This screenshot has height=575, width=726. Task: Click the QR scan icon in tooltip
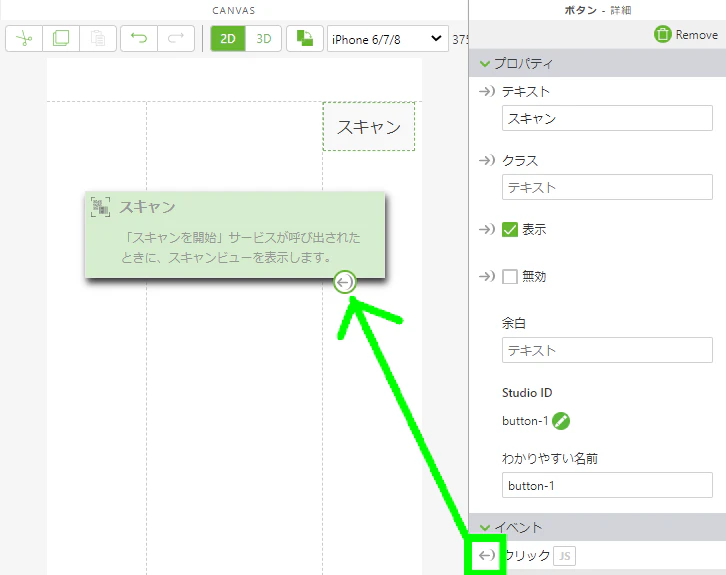(x=100, y=207)
